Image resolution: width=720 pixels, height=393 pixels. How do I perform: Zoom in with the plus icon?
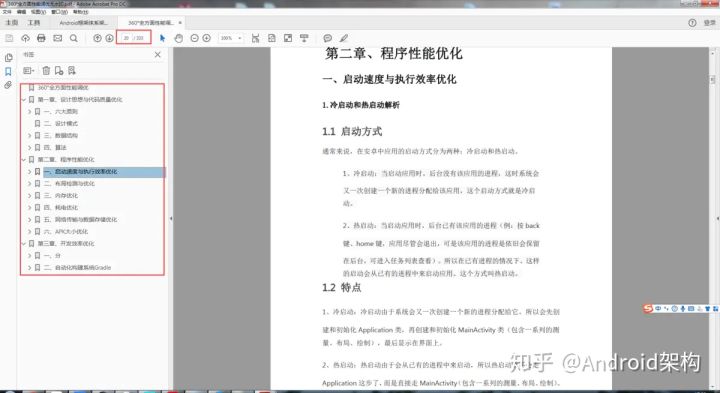point(207,38)
